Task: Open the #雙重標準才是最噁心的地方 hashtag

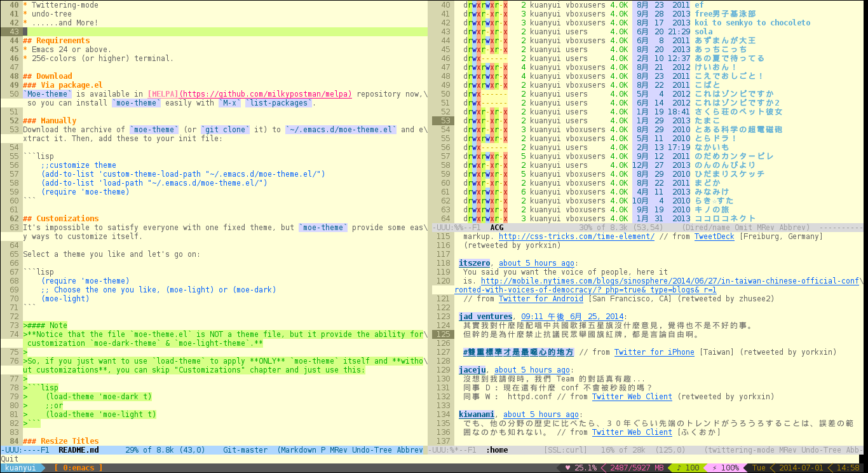Action: pyautogui.click(x=519, y=352)
